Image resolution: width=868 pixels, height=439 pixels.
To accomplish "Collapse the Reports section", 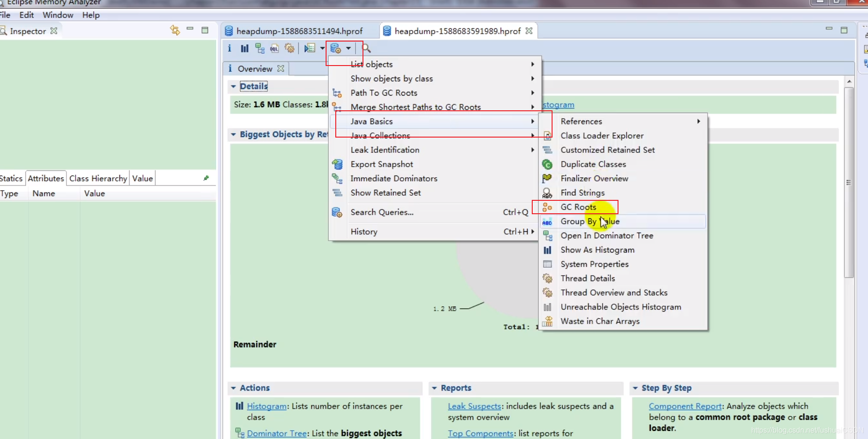I will pos(434,388).
